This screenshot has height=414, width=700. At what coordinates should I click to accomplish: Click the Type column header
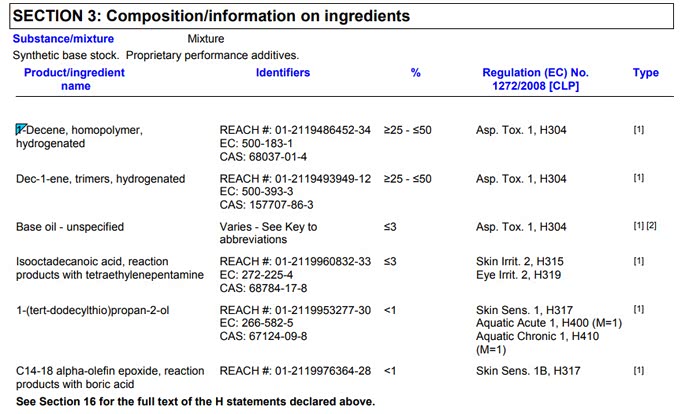pyautogui.click(x=646, y=73)
